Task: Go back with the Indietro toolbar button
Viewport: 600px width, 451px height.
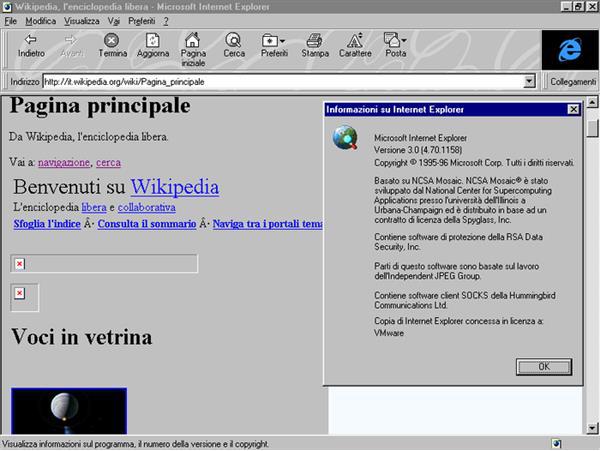Action: coord(31,46)
